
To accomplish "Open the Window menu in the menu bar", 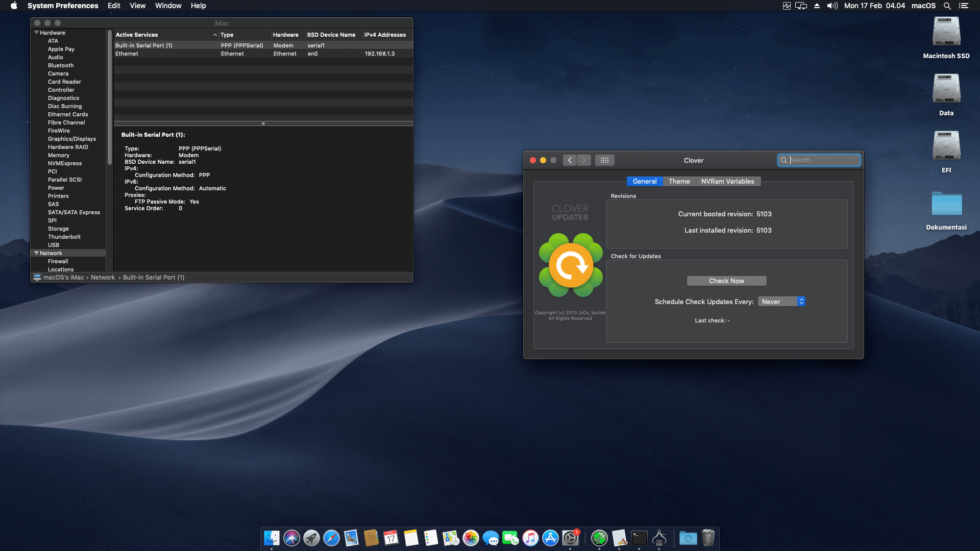I will pos(168,6).
